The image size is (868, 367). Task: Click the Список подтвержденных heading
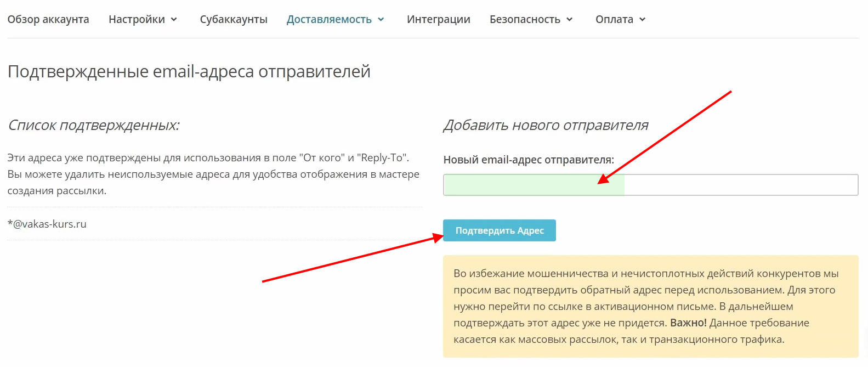point(94,125)
